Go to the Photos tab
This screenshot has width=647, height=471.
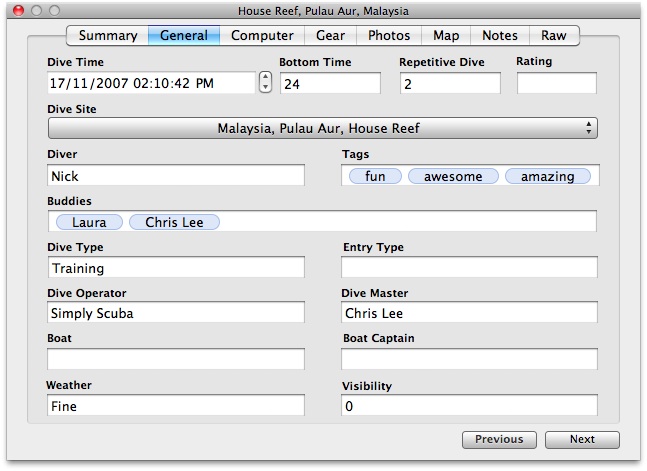coord(388,36)
